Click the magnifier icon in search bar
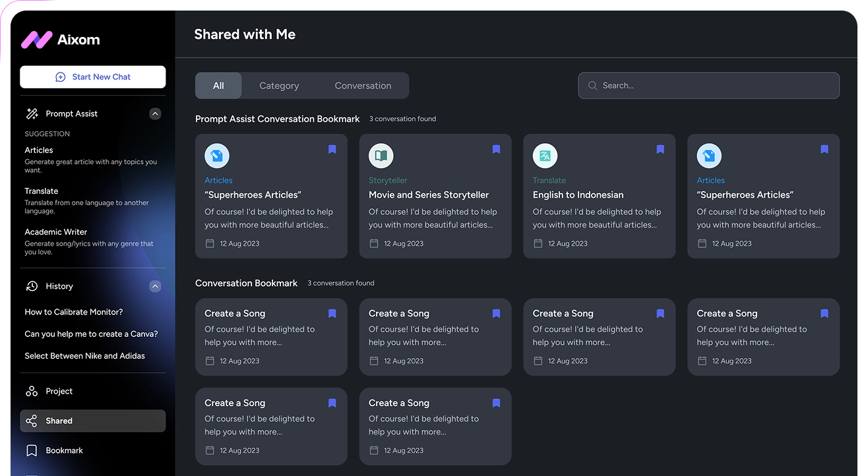The height and width of the screenshot is (476, 868). coord(592,86)
